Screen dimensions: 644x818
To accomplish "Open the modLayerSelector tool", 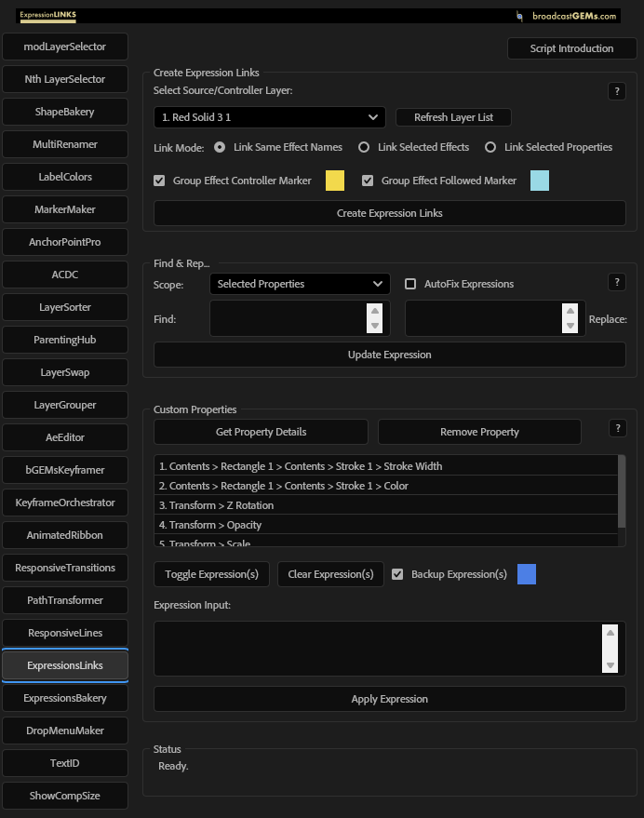I will pyautogui.click(x=65, y=47).
